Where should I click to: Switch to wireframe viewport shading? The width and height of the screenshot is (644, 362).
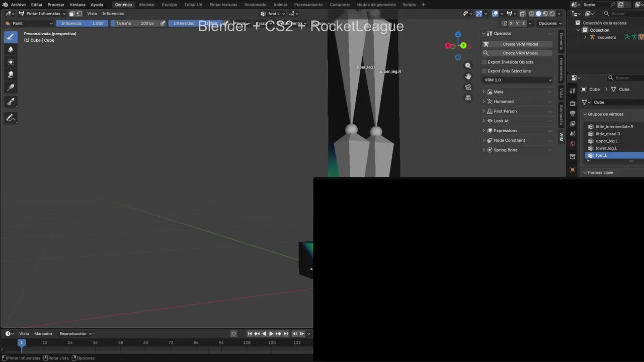(x=532, y=14)
